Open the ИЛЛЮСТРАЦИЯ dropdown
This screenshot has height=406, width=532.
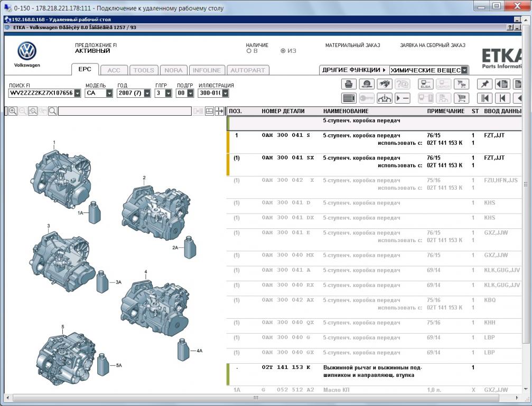(x=225, y=93)
